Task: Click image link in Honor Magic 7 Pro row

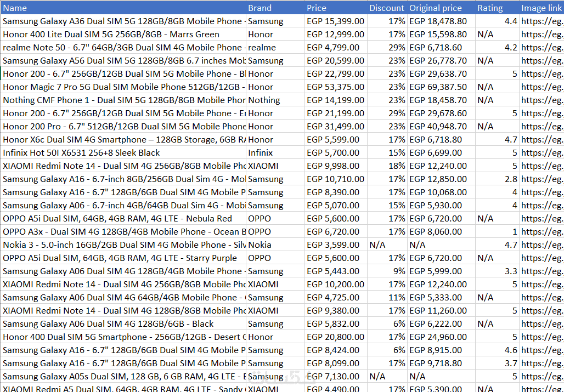Action: (x=542, y=87)
